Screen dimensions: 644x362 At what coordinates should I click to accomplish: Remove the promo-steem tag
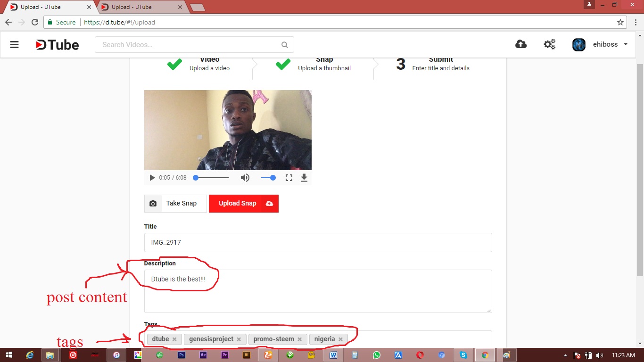[299, 339]
